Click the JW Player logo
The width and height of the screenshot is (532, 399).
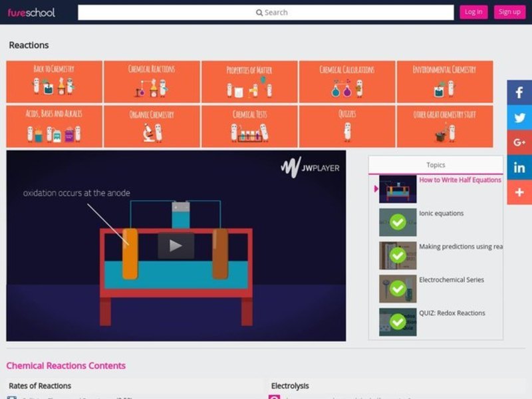[x=310, y=168]
